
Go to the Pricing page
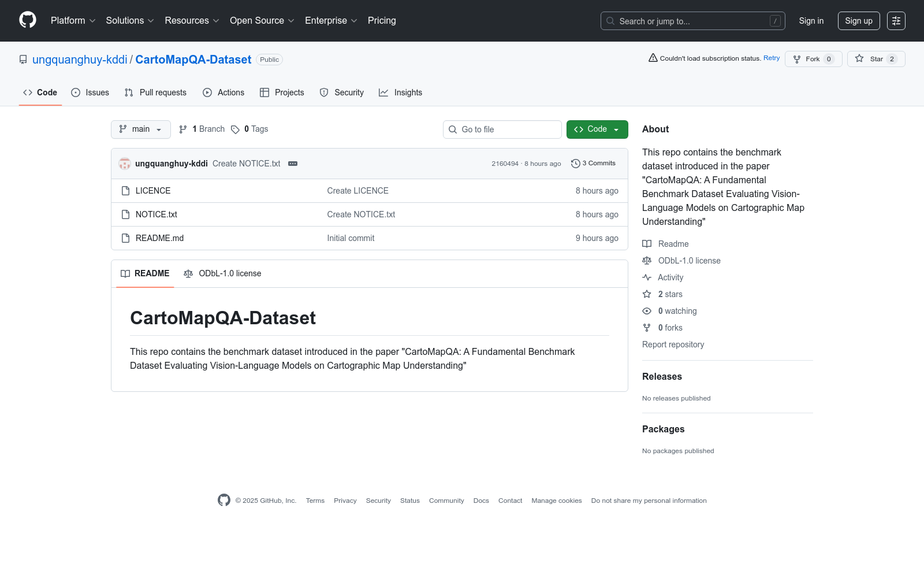click(x=382, y=20)
